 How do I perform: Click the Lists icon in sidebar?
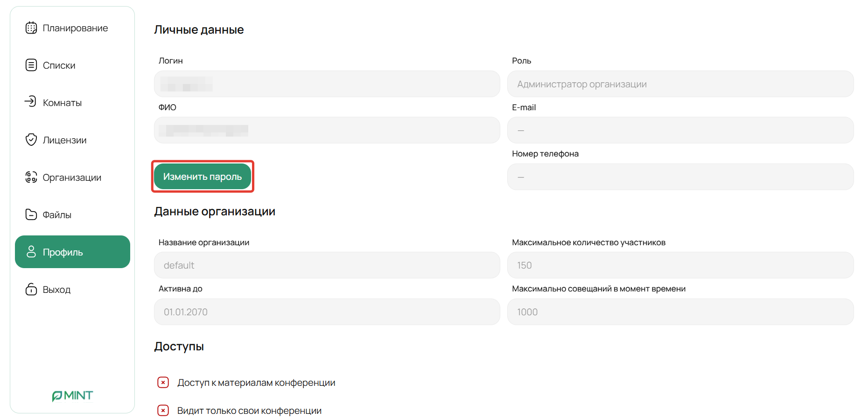pos(31,65)
